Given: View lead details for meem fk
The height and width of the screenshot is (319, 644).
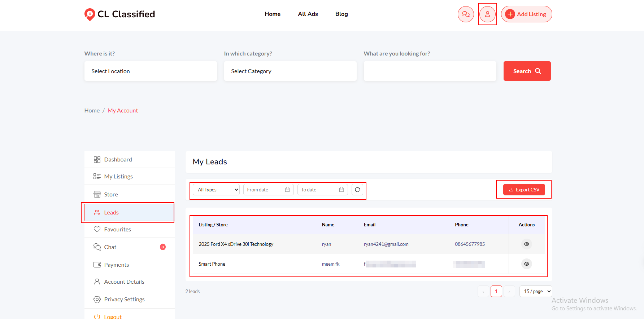Looking at the screenshot, I should click(x=527, y=264).
